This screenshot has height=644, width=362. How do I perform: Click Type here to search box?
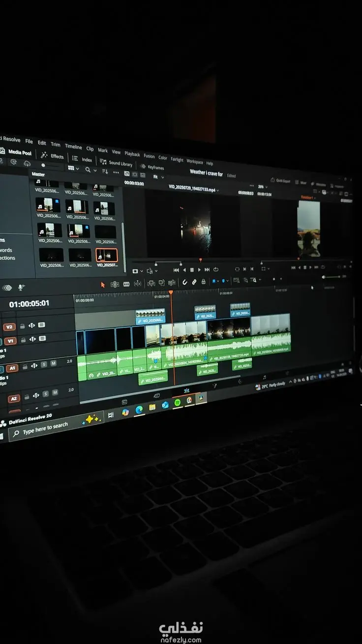[x=56, y=425]
